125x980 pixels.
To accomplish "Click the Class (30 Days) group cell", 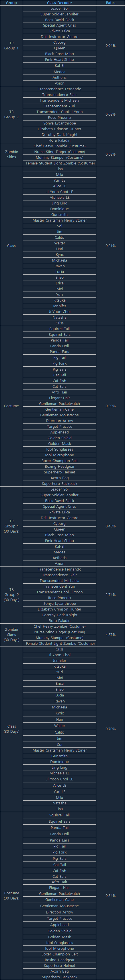I will pyautogui.click(x=11, y=729).
